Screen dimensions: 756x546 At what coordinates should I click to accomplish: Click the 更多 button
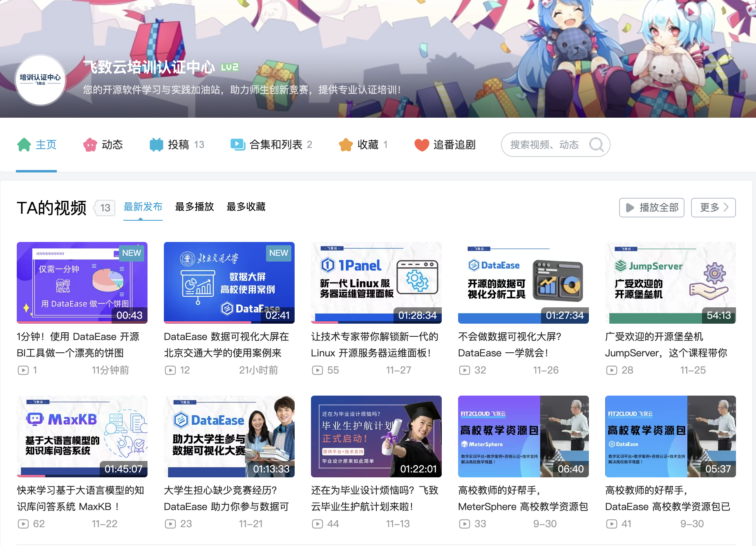click(x=714, y=208)
